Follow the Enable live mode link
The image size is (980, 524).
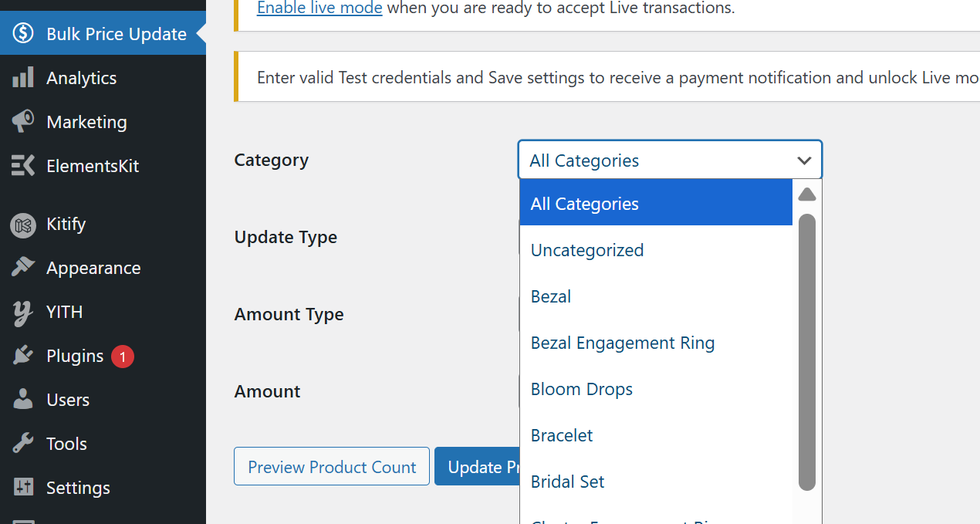pyautogui.click(x=319, y=8)
